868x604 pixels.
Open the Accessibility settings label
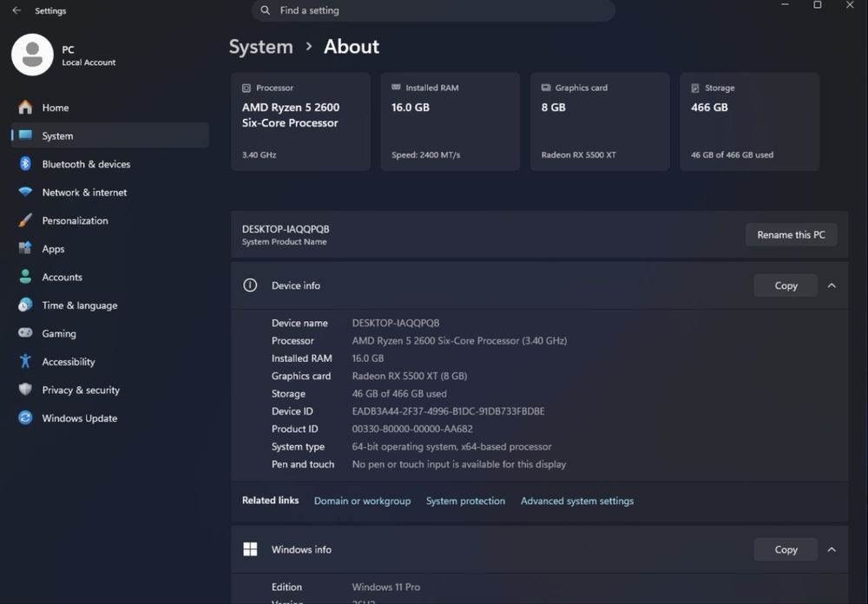69,362
